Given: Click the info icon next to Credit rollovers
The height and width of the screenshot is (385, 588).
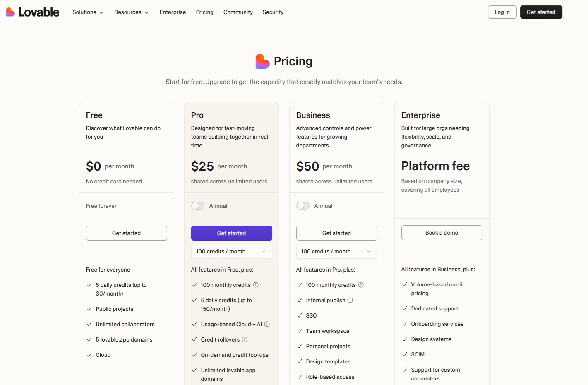Looking at the screenshot, I should tap(245, 339).
